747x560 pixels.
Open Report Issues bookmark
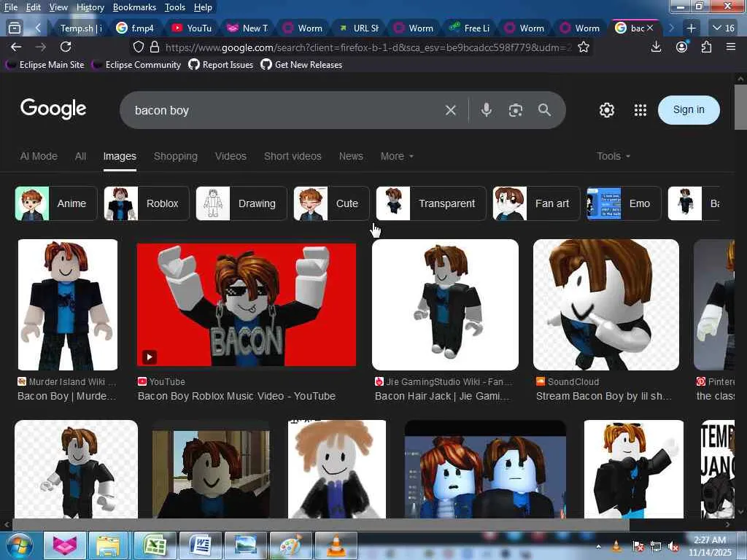221,65
